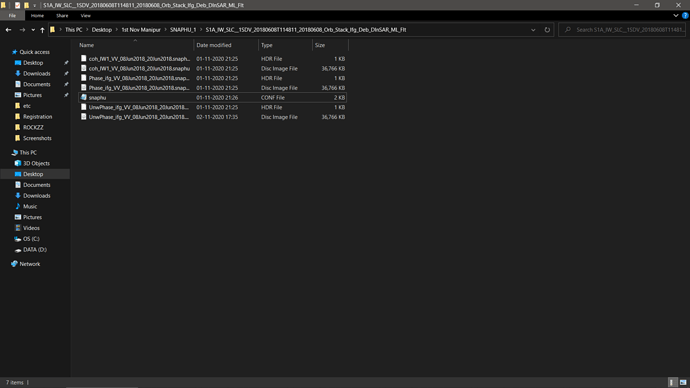This screenshot has height=388, width=690.
Task: Select the UnwPhase_ifg_VV Disc Image file
Action: pyautogui.click(x=212, y=117)
